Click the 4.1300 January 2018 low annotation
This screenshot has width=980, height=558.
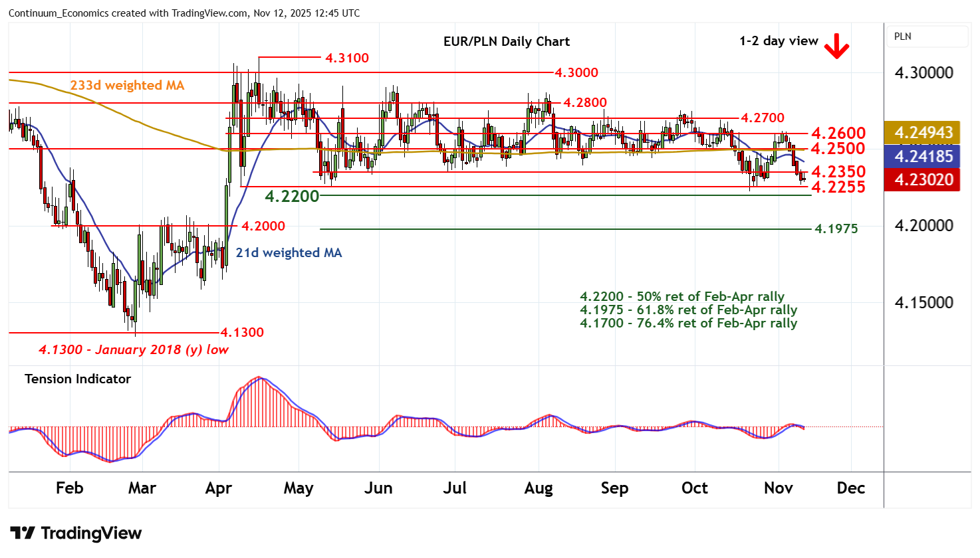point(134,350)
